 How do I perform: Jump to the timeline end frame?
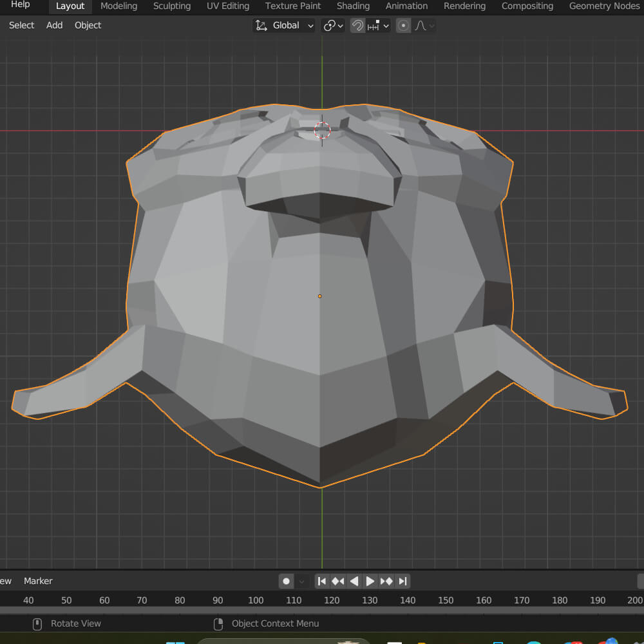[x=402, y=582]
